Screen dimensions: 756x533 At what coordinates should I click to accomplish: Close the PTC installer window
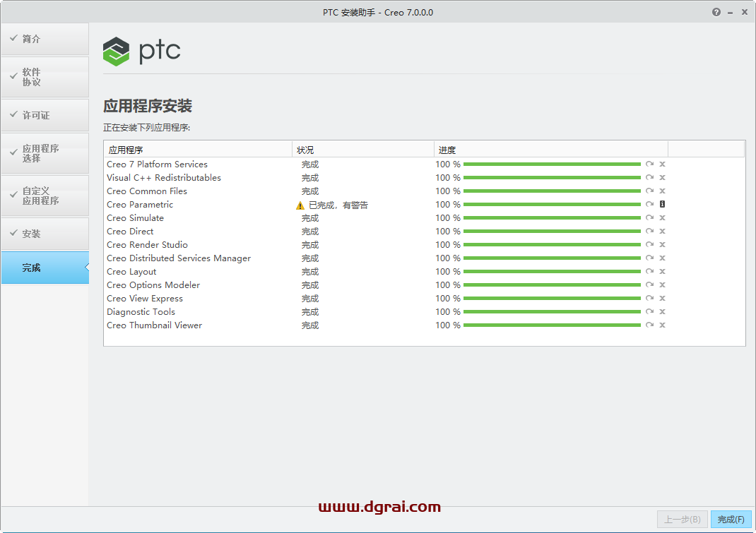[745, 13]
